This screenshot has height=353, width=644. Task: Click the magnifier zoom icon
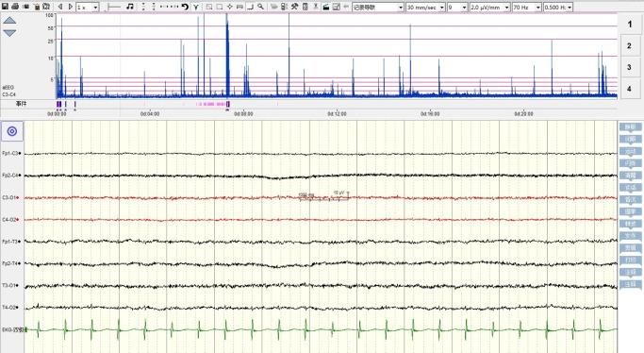(x=260, y=7)
